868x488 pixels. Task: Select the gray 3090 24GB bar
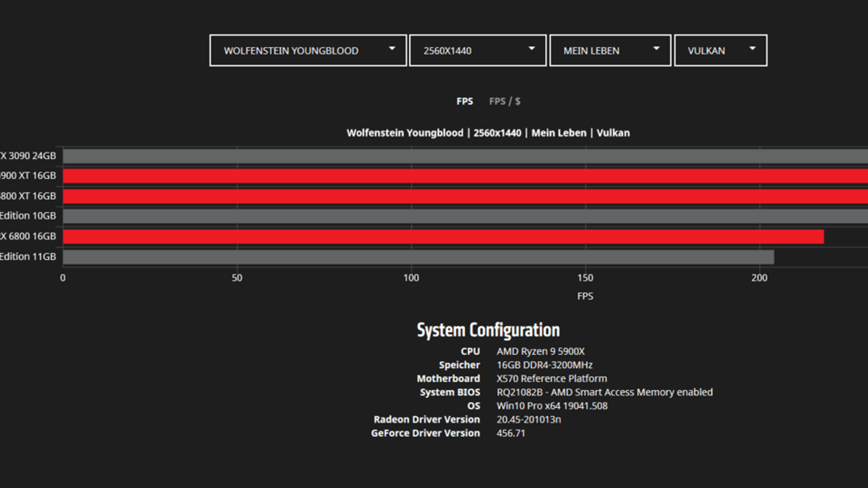[x=465, y=156]
